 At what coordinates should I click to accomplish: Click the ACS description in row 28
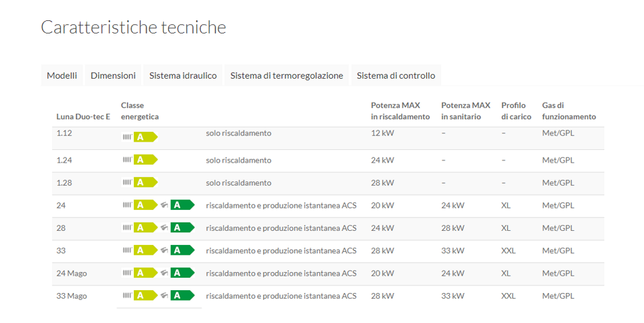tap(281, 228)
